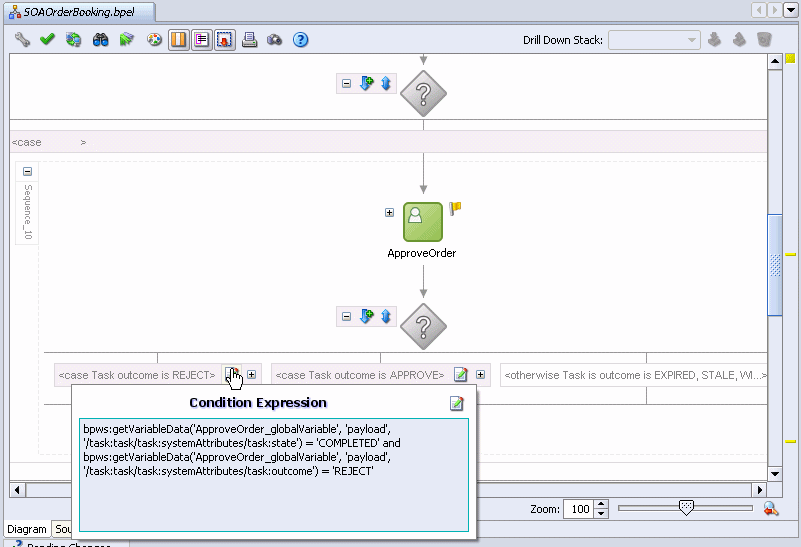
Task: Select the upper switch diamond node
Action: 423,93
